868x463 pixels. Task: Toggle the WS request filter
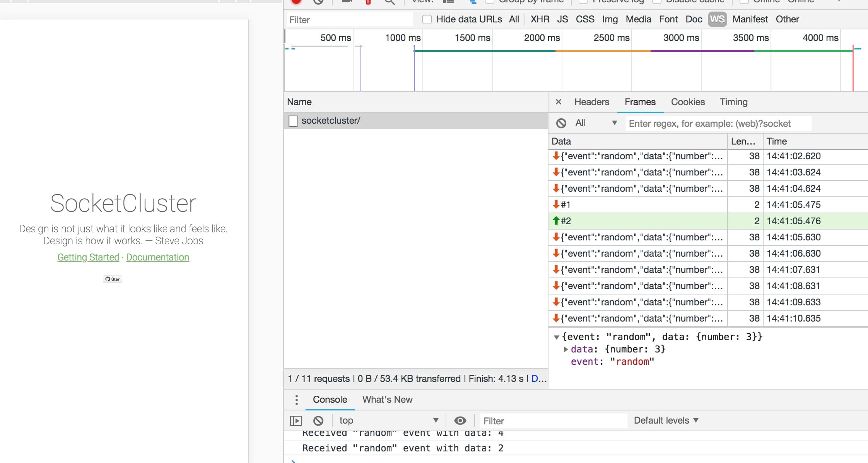click(718, 19)
